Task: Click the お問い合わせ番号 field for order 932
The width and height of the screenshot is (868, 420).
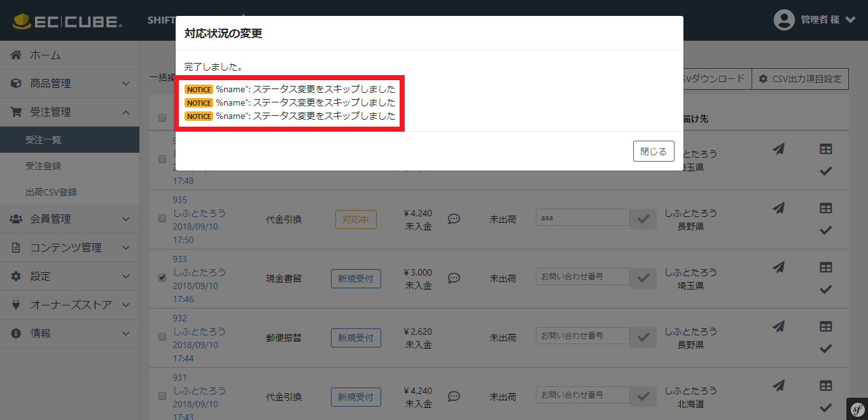Action: click(x=583, y=335)
